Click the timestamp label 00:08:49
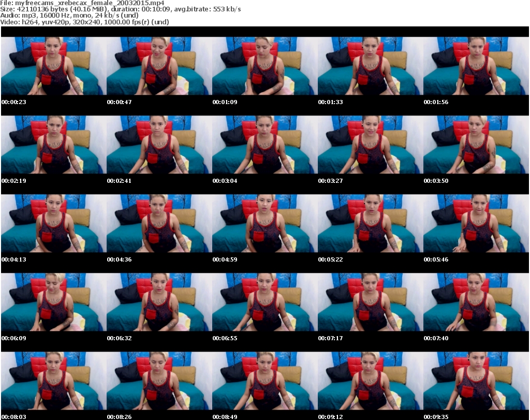The width and height of the screenshot is (530, 420). coord(225,417)
